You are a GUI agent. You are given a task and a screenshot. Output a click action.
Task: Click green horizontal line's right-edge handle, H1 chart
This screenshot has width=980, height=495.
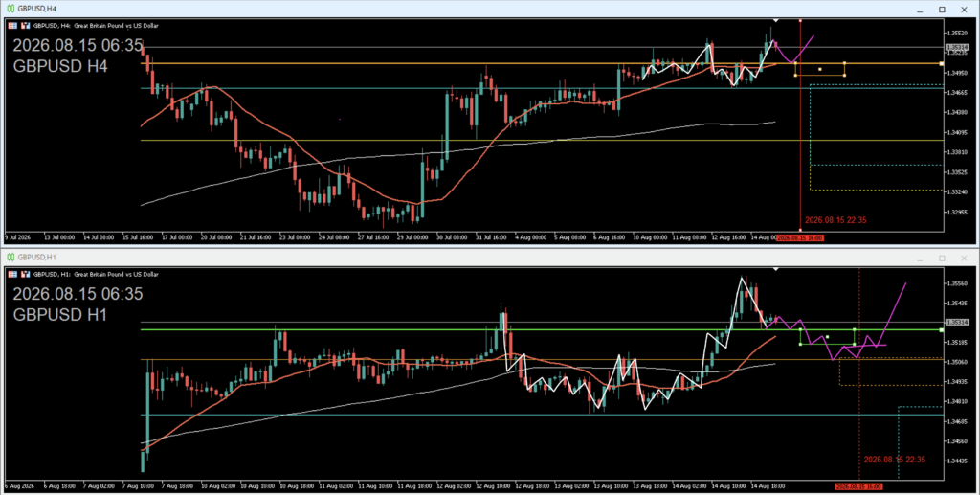click(x=942, y=329)
